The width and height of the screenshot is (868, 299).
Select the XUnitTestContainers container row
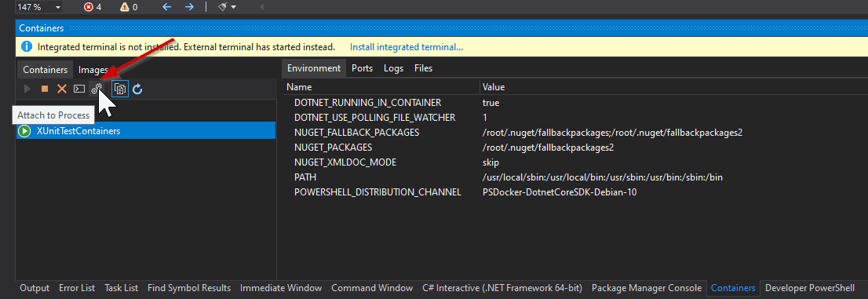pyautogui.click(x=146, y=131)
